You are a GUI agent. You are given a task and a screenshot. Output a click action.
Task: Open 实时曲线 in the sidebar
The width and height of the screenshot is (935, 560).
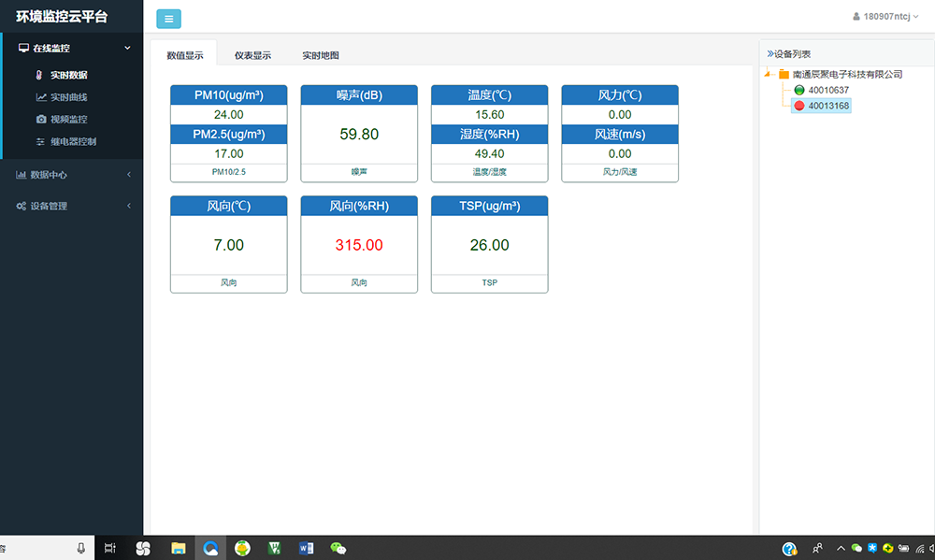click(x=68, y=97)
